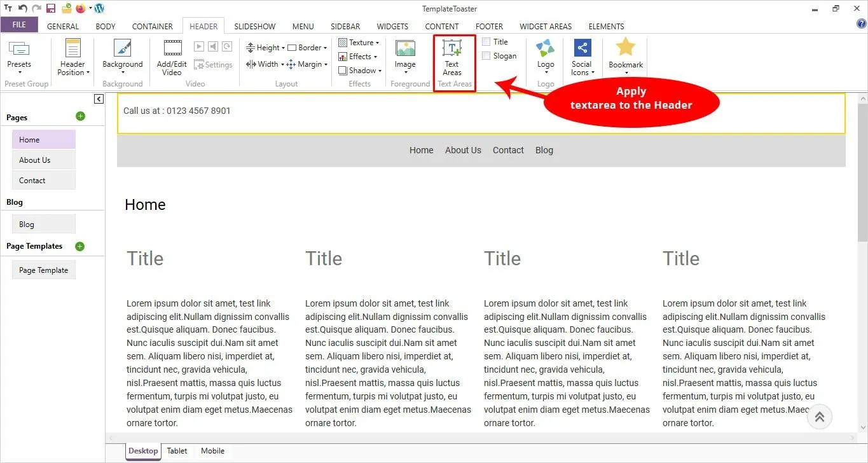This screenshot has width=868, height=463.
Task: Switch to the FOOTER ribbon tab
Action: 489,26
